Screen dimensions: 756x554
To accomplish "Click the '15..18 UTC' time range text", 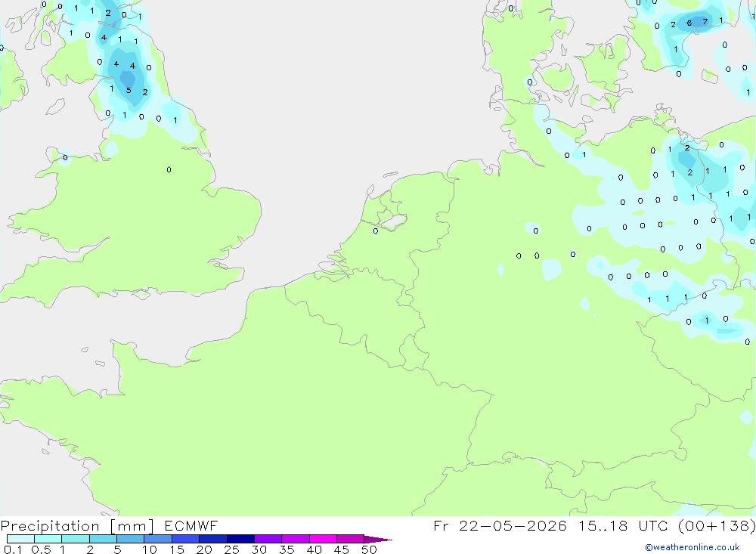I will click(x=625, y=526).
